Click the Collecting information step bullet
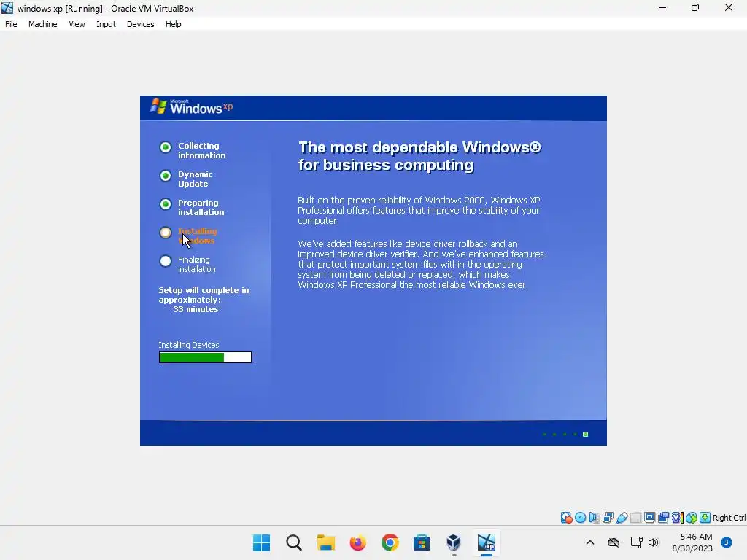Screen dimensions: 747x560 click(166, 147)
